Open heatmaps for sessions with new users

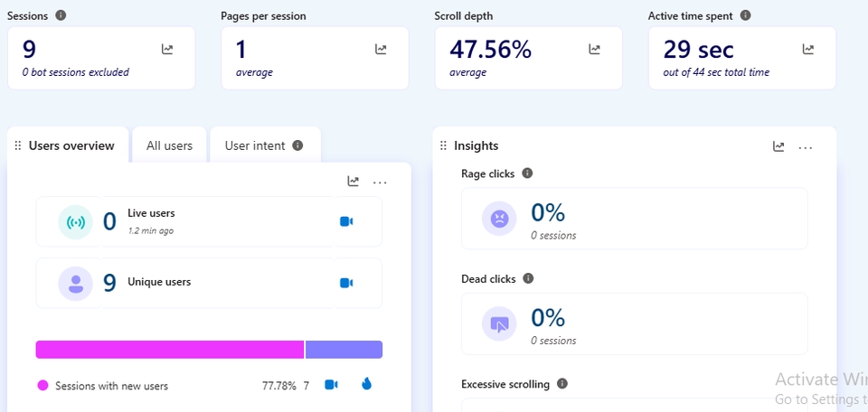click(366, 384)
